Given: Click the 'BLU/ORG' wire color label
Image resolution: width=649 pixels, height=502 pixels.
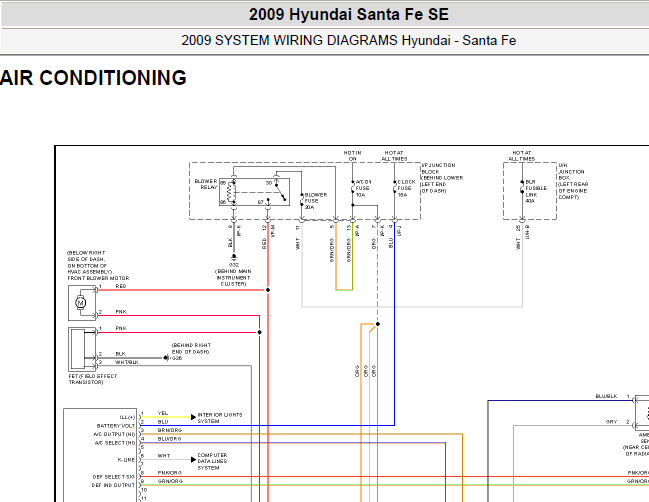Looking at the screenshot, I should pos(170,439).
